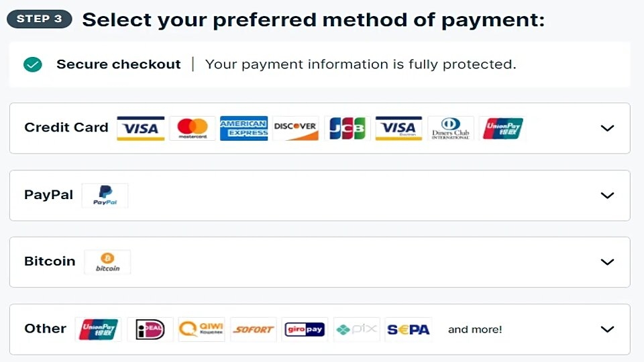Click the Bitcoin logo icon
This screenshot has width=644, height=362.
click(107, 262)
